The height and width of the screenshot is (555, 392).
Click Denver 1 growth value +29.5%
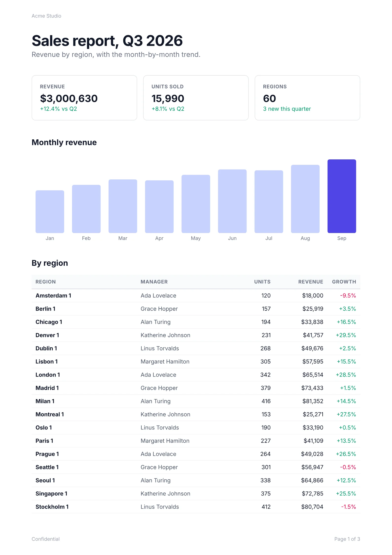[346, 335]
